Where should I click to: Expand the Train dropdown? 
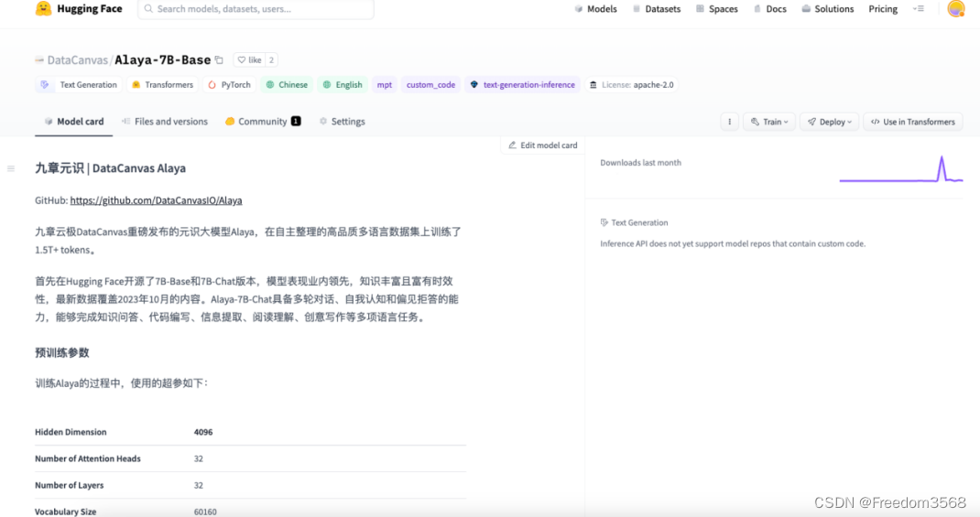tap(769, 122)
